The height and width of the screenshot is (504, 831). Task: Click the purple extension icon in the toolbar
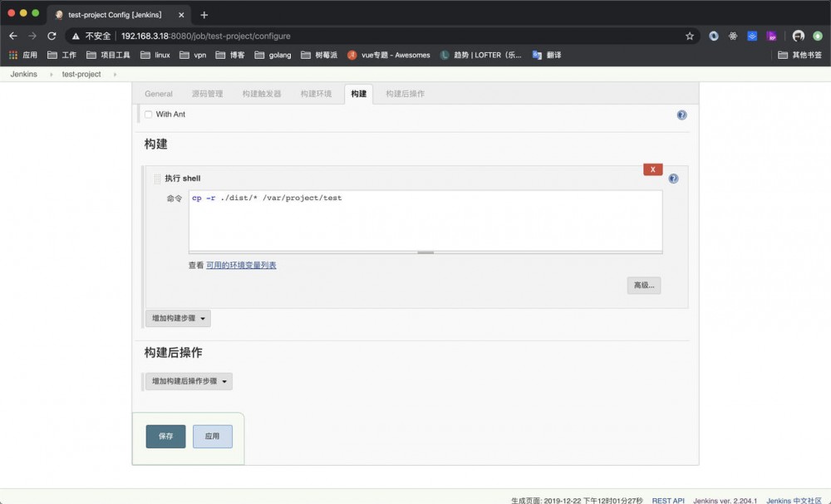pos(772,36)
